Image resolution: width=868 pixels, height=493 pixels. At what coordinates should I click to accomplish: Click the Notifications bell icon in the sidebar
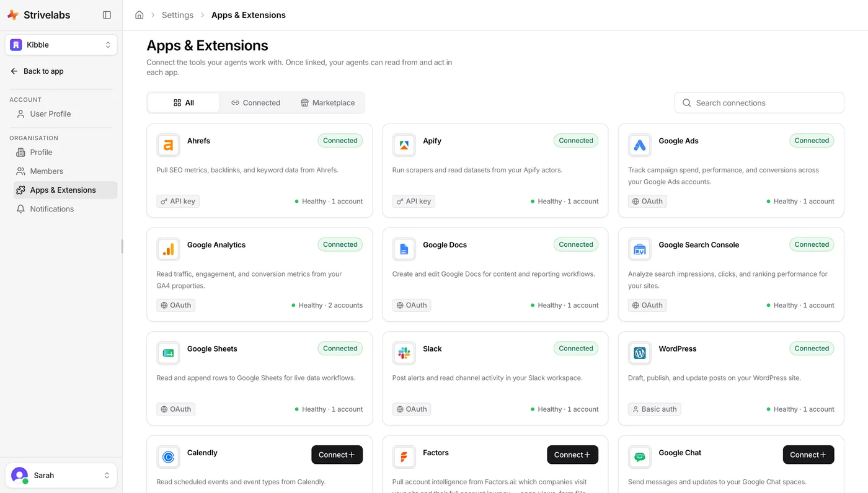click(20, 209)
